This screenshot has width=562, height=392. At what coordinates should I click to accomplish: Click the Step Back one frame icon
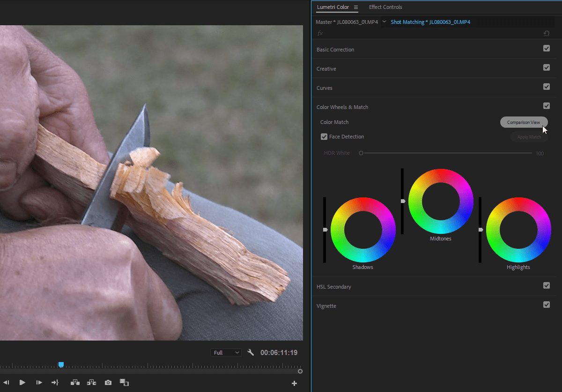[x=6, y=382]
